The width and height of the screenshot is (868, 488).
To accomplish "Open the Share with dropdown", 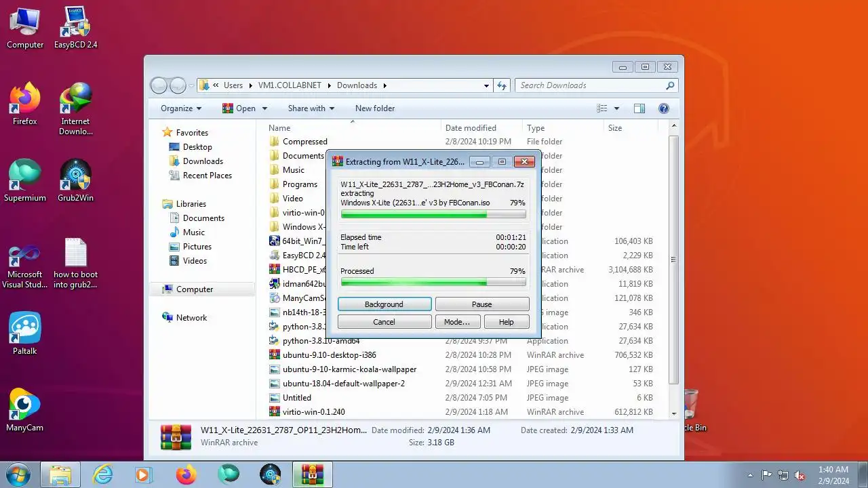I will pyautogui.click(x=311, y=108).
